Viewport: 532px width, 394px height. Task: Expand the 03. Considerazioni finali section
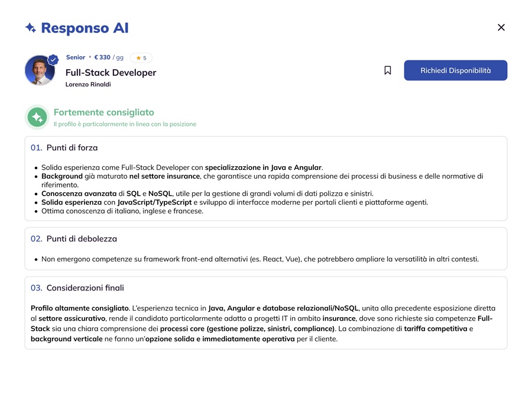pos(77,288)
